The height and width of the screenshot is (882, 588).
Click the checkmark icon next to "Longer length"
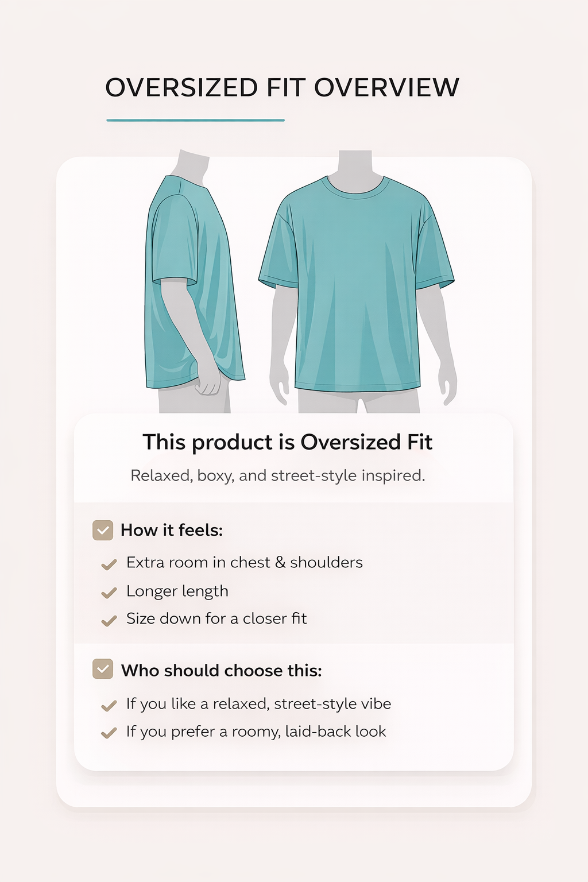coord(109,593)
